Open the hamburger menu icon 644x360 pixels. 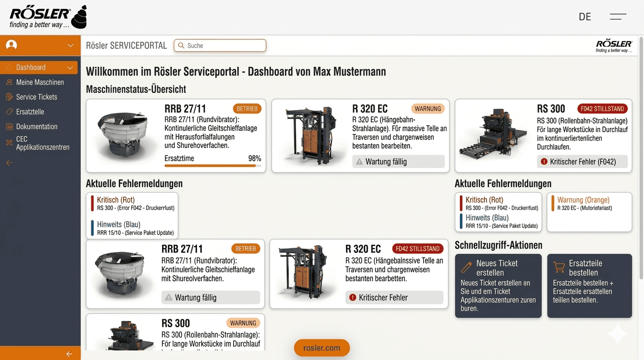618,17
